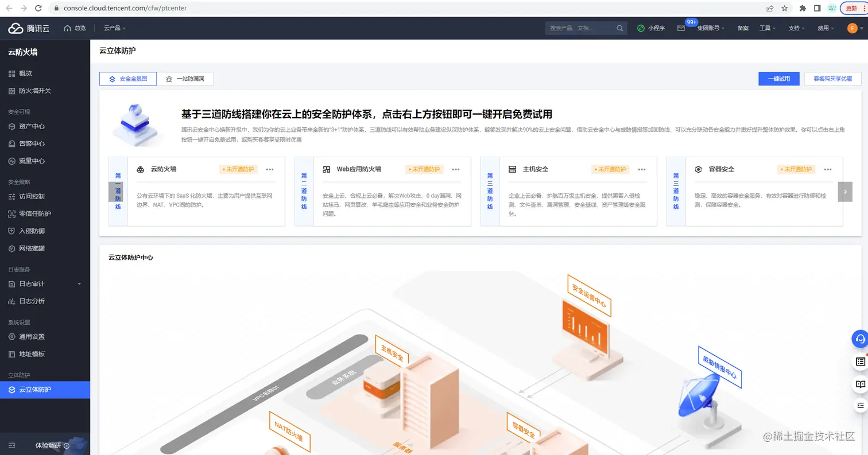Click the carousel next arrow
The image size is (868, 455).
(x=845, y=192)
